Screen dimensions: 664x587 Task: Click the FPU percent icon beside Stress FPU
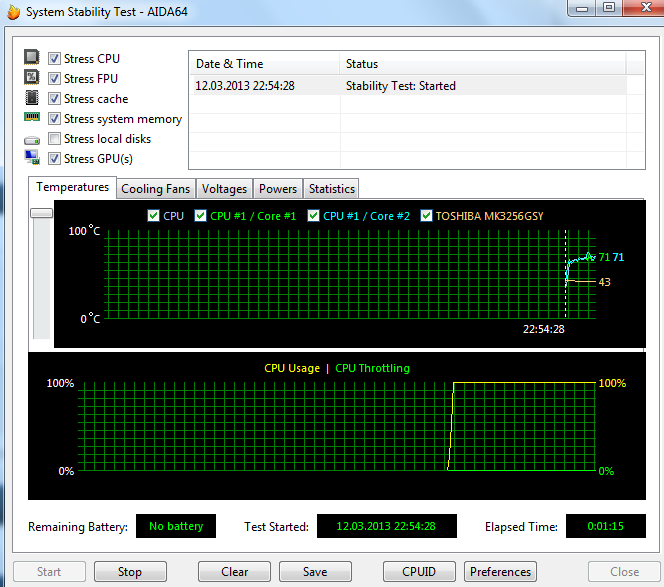tap(32, 78)
